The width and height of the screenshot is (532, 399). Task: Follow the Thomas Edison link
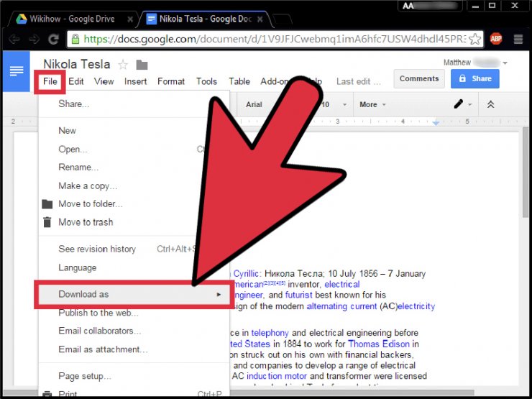pyautogui.click(x=378, y=344)
